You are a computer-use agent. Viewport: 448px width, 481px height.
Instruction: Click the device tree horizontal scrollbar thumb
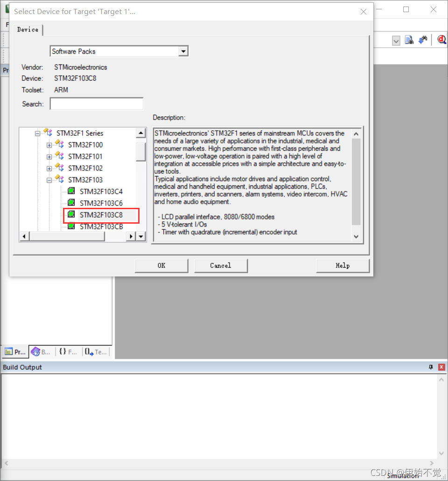coord(67,236)
